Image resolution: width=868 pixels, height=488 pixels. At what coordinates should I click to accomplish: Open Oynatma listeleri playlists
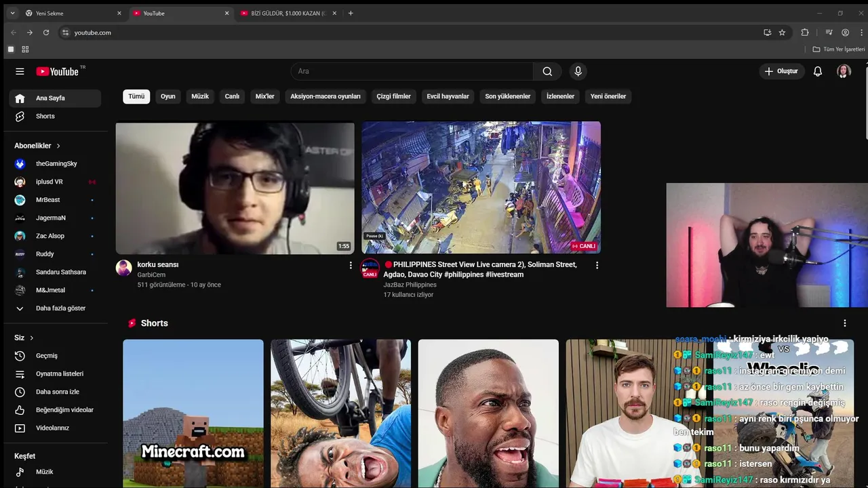[55, 374]
